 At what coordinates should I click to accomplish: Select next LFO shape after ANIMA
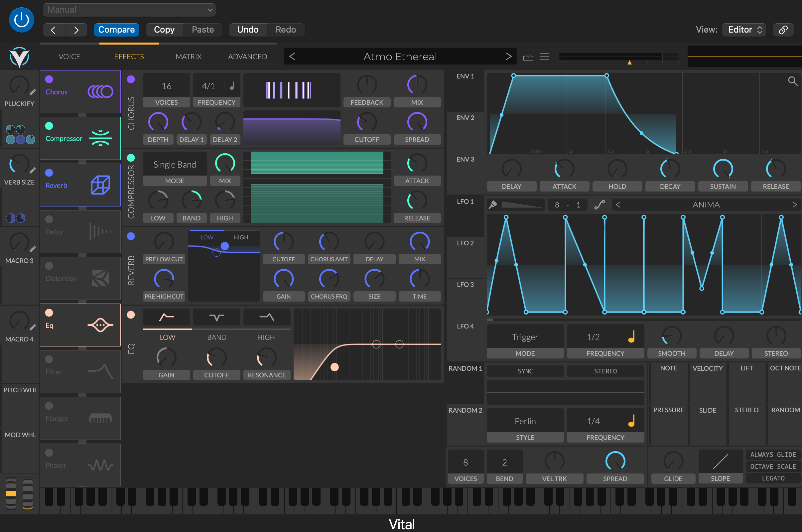pyautogui.click(x=794, y=204)
